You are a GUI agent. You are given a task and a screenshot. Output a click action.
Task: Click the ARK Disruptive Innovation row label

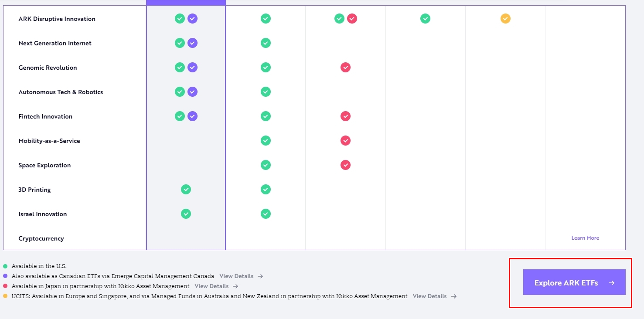(57, 19)
